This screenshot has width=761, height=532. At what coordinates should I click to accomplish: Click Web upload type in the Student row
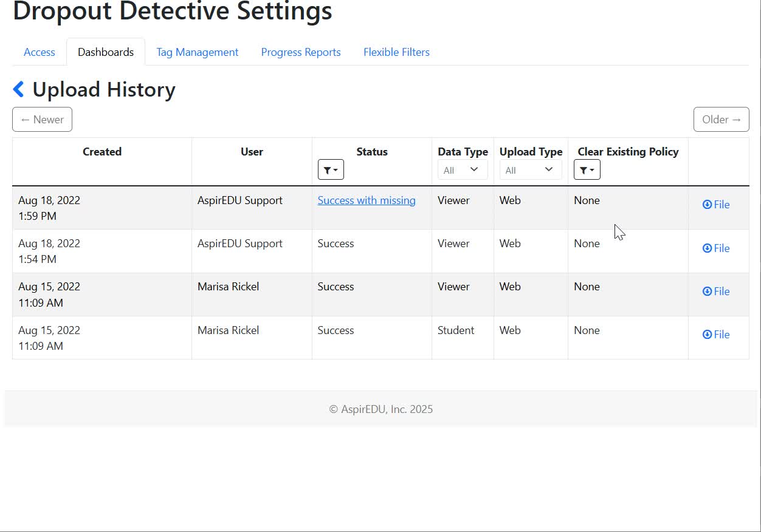[x=510, y=330]
